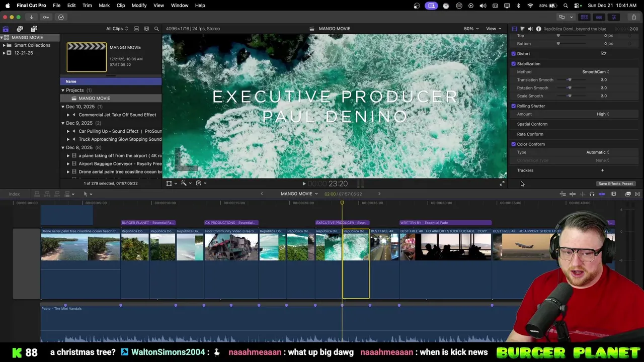Open the viewer View options menu
Screen dimensions: 644x362
tap(493, 29)
